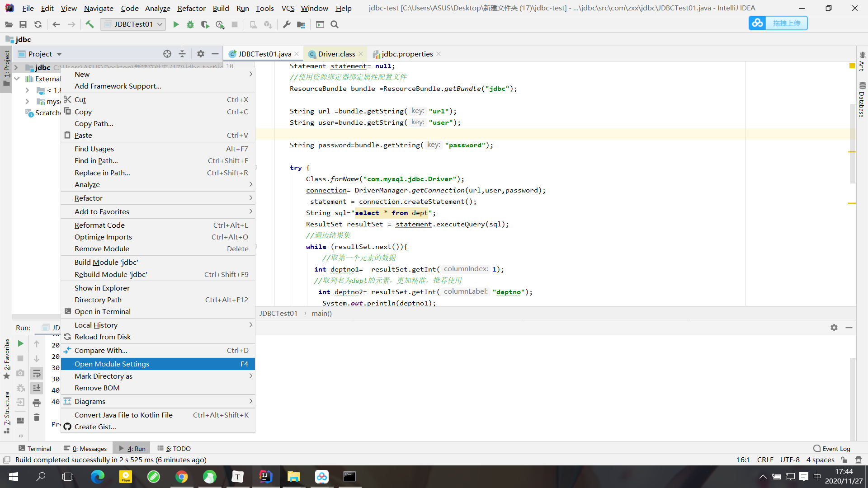This screenshot has width=868, height=488.
Task: Open the Terminal tool window
Action: 35,448
